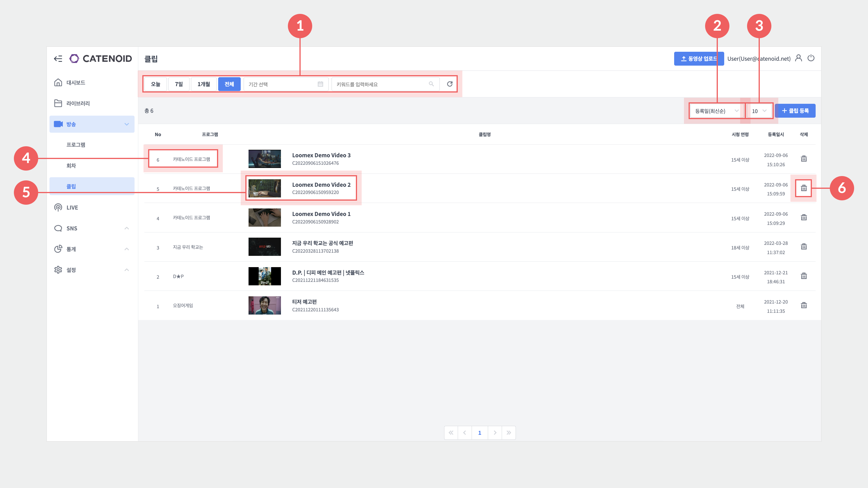Image resolution: width=868 pixels, height=488 pixels.
Task: Click the magnifier icon in keyword field
Action: tap(431, 84)
